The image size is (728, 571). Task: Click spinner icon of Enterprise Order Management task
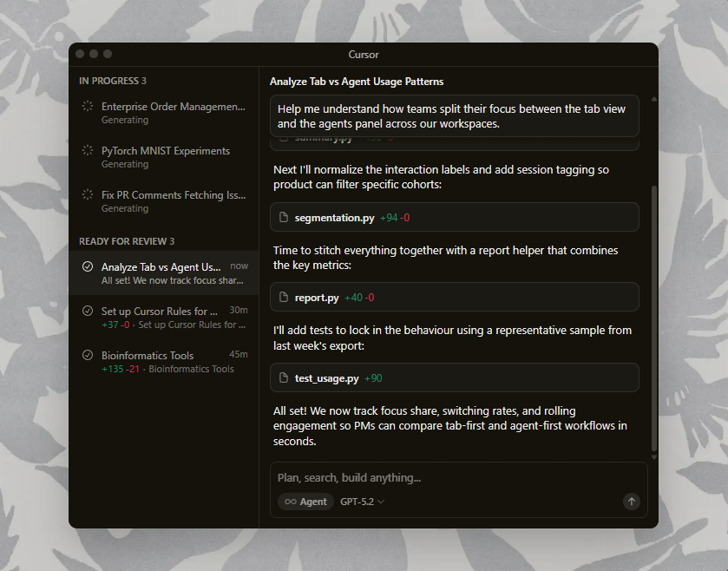pyautogui.click(x=88, y=106)
